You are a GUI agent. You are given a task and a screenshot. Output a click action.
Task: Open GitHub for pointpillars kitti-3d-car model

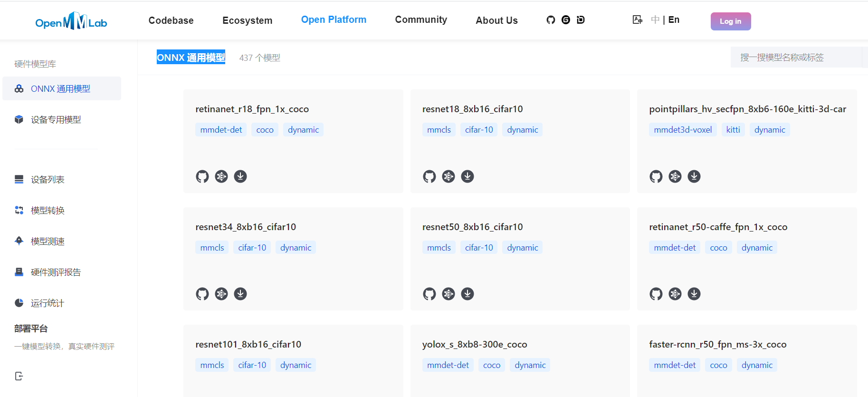click(x=656, y=176)
